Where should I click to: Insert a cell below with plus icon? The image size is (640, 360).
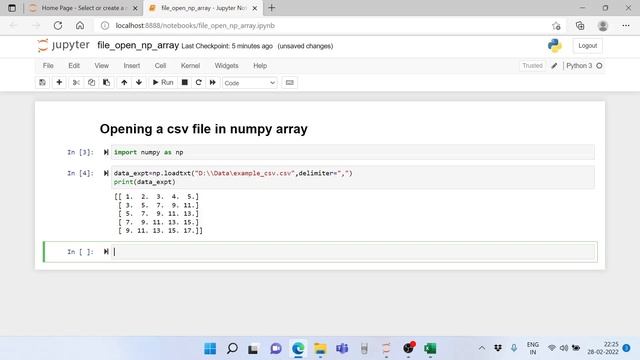point(59,82)
